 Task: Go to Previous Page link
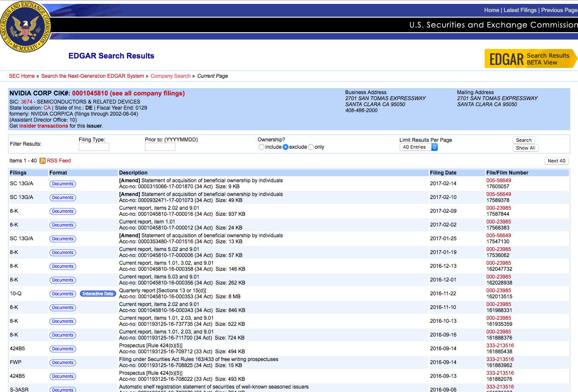pos(559,10)
